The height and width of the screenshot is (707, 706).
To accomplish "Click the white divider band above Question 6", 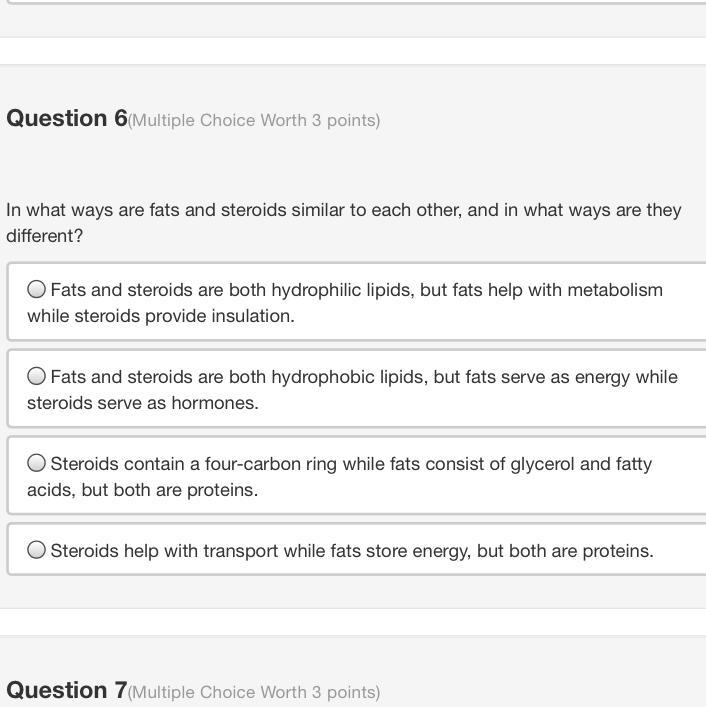I will click(353, 51).
